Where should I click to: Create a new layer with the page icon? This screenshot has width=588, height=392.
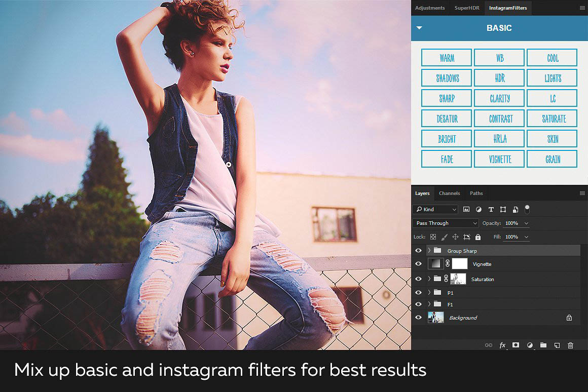(557, 345)
